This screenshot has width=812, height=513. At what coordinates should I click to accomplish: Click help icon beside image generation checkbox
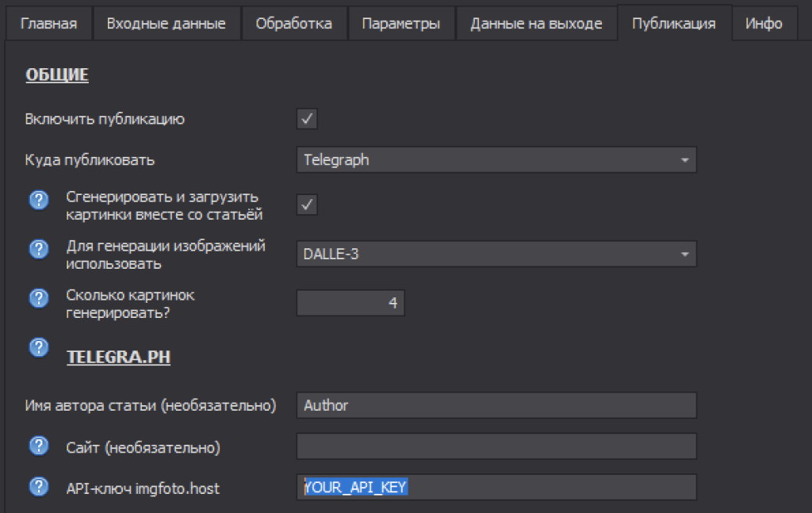(38, 201)
